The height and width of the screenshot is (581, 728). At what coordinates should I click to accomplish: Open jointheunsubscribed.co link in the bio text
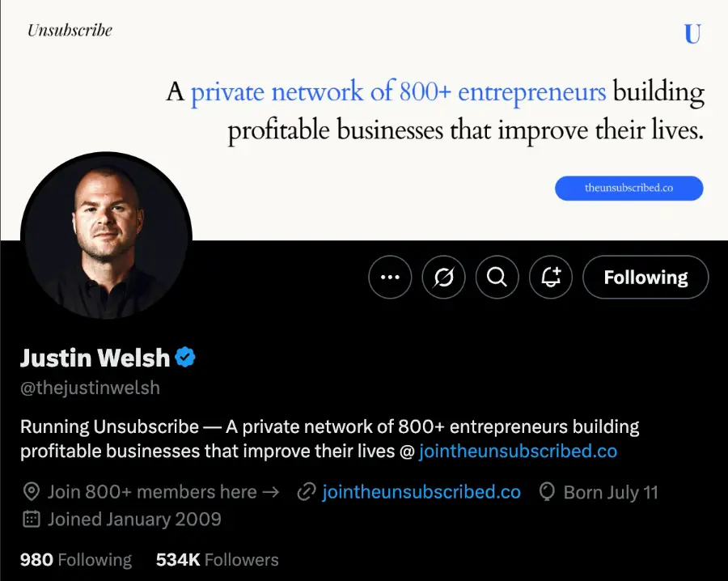(x=518, y=451)
